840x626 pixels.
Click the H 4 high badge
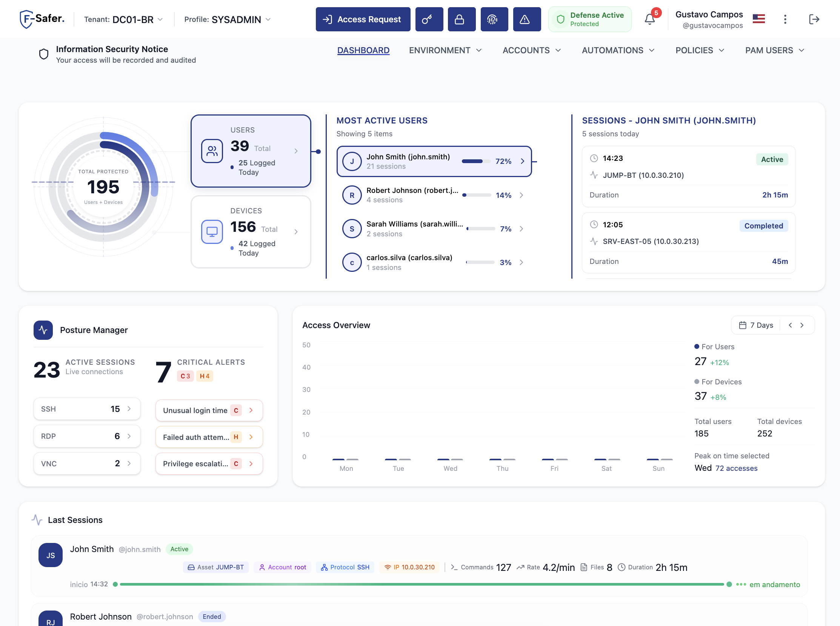click(205, 376)
